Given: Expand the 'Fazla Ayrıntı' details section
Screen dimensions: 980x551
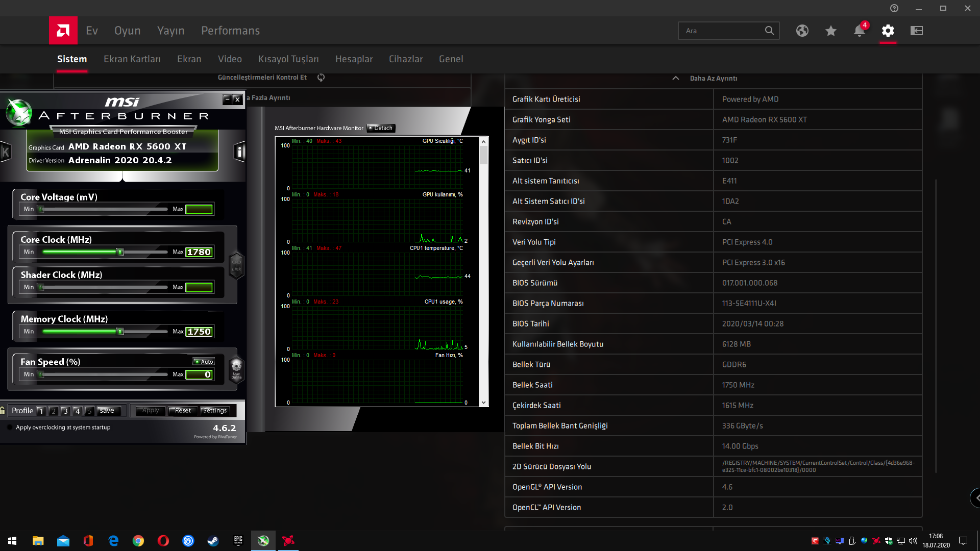Looking at the screenshot, I should pos(268,97).
